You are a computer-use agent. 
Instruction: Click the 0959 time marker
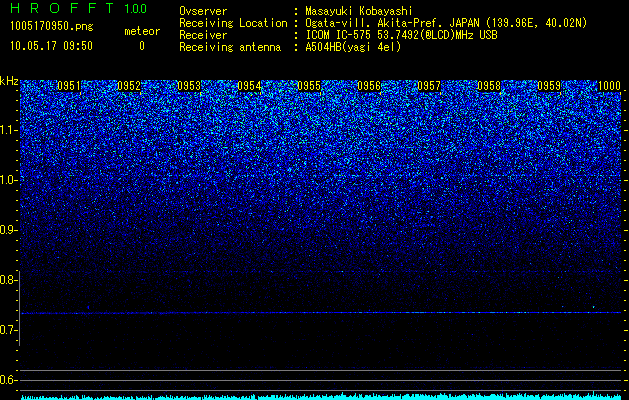(x=549, y=86)
